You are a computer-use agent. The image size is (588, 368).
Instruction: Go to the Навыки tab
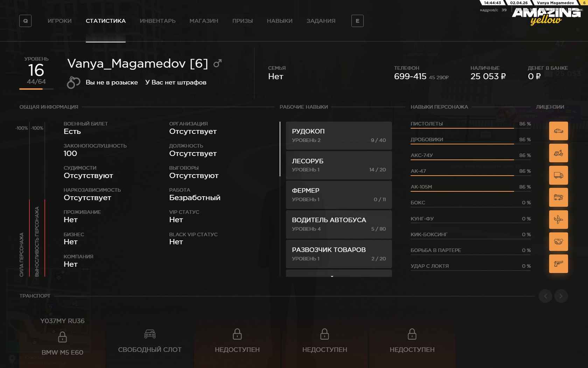279,21
